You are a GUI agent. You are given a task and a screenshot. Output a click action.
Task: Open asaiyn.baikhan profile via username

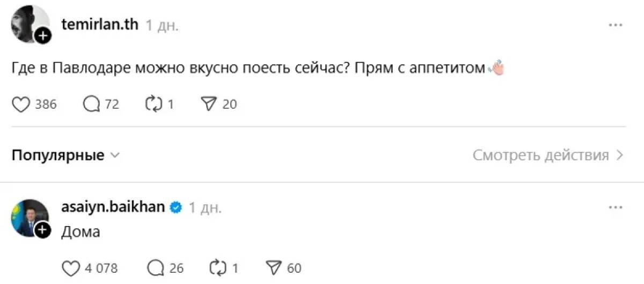[113, 207]
